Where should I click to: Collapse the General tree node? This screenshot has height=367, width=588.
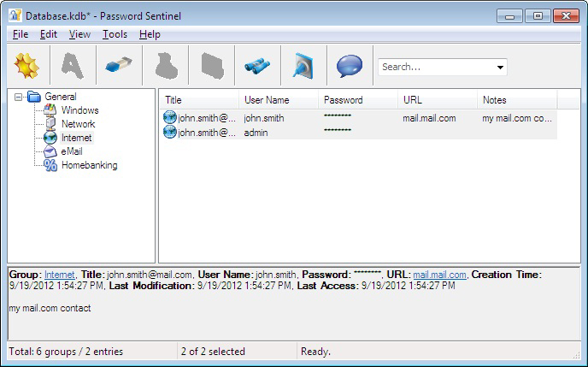pyautogui.click(x=18, y=98)
